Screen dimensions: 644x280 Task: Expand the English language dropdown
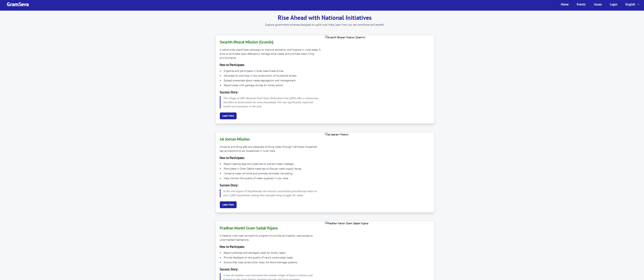click(632, 4)
